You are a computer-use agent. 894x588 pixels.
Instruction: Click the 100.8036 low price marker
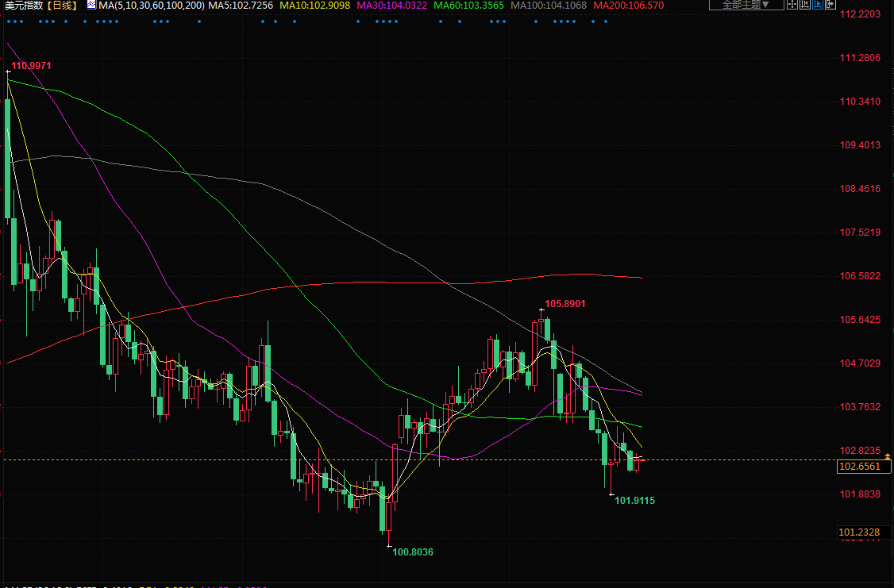pos(413,551)
